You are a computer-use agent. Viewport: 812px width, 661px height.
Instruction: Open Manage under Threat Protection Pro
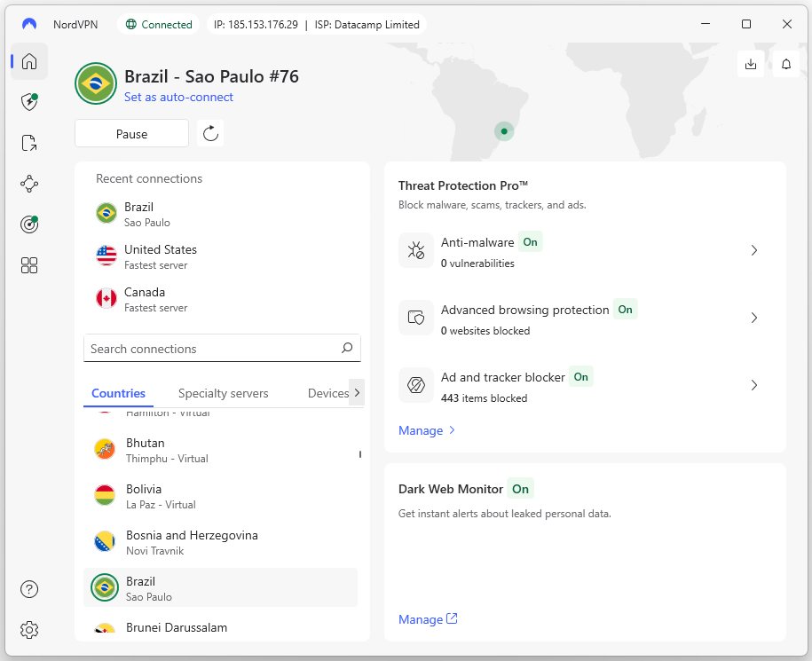tap(427, 430)
